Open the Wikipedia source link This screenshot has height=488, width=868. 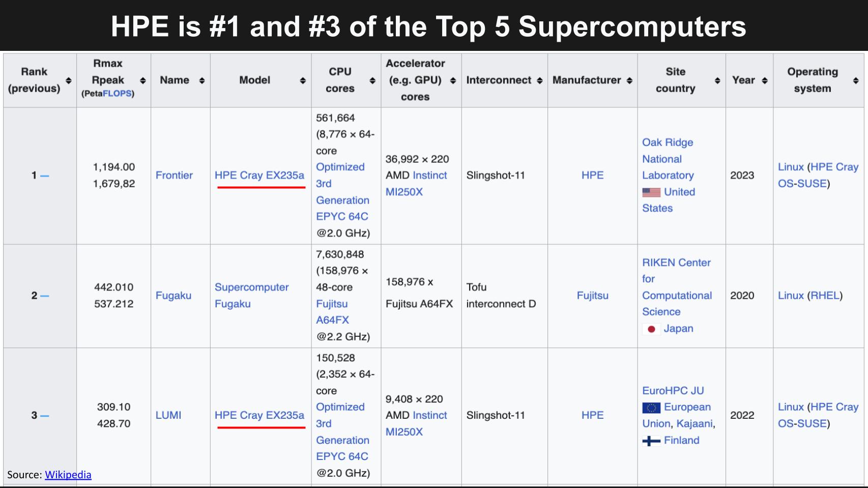click(x=68, y=475)
